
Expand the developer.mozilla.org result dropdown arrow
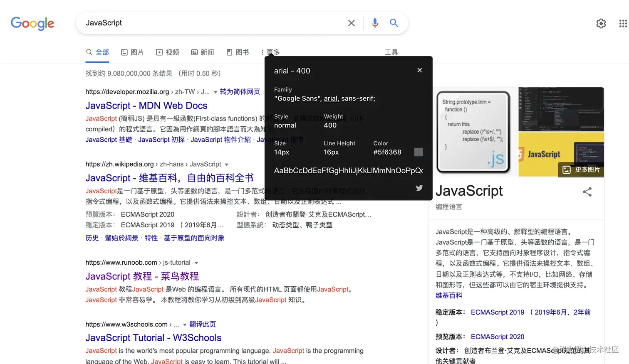point(215,92)
